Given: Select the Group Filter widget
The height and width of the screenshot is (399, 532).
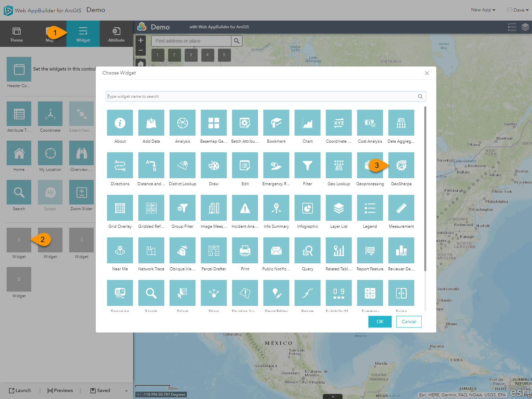Looking at the screenshot, I should (x=183, y=208).
